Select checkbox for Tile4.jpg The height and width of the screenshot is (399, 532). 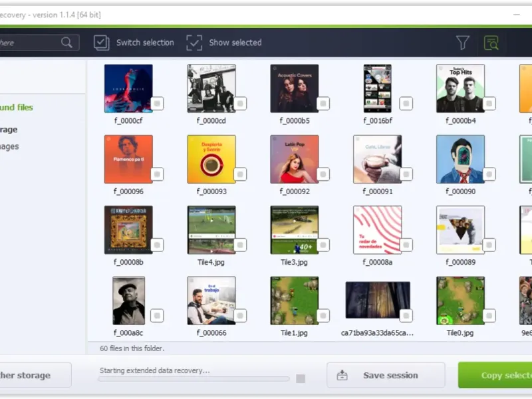point(240,245)
